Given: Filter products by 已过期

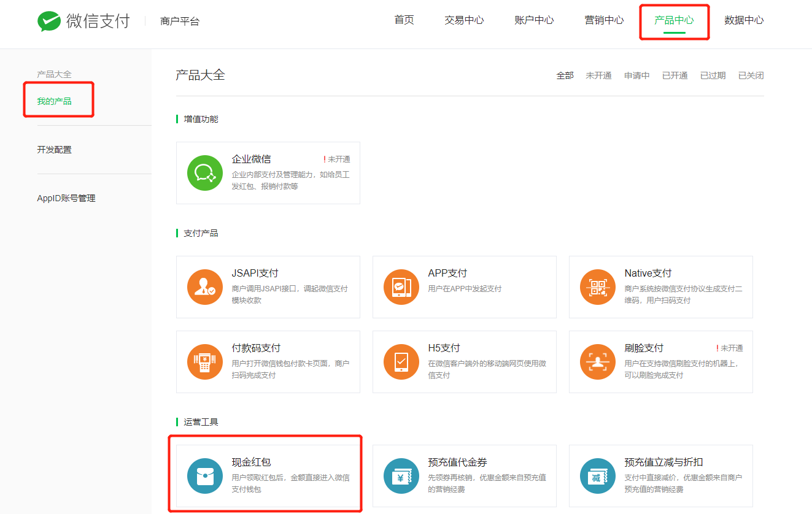Looking at the screenshot, I should point(713,75).
